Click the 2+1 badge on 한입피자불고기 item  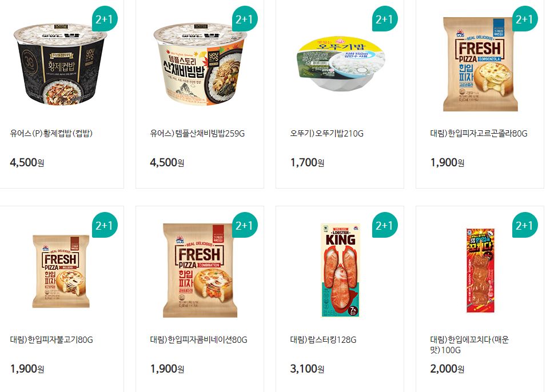click(105, 225)
